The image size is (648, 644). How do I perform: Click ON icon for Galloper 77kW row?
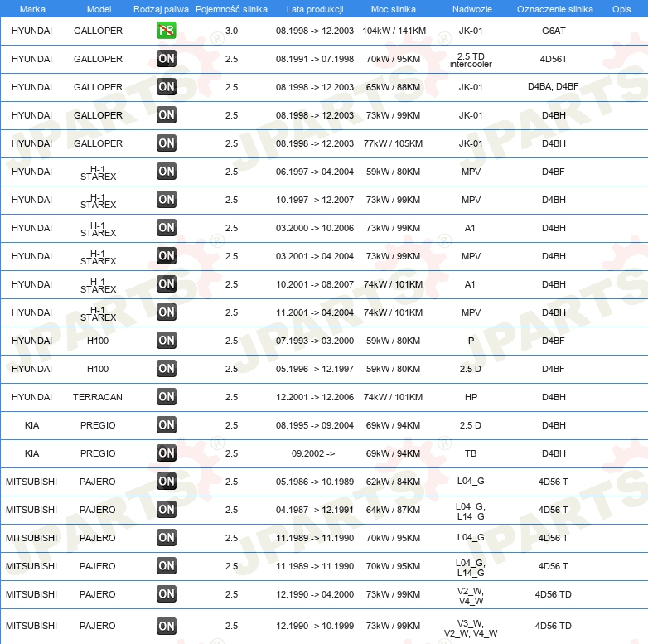click(x=166, y=143)
